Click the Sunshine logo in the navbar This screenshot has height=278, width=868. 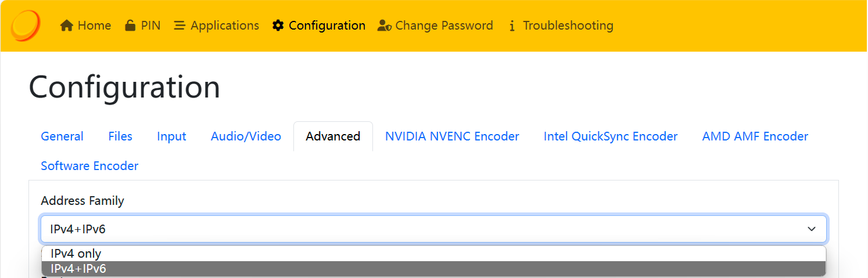[26, 26]
